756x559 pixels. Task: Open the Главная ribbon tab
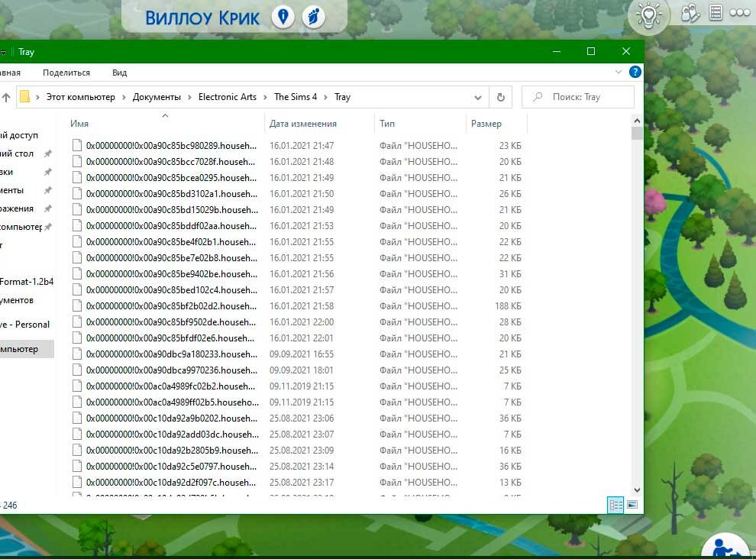coord(10,73)
